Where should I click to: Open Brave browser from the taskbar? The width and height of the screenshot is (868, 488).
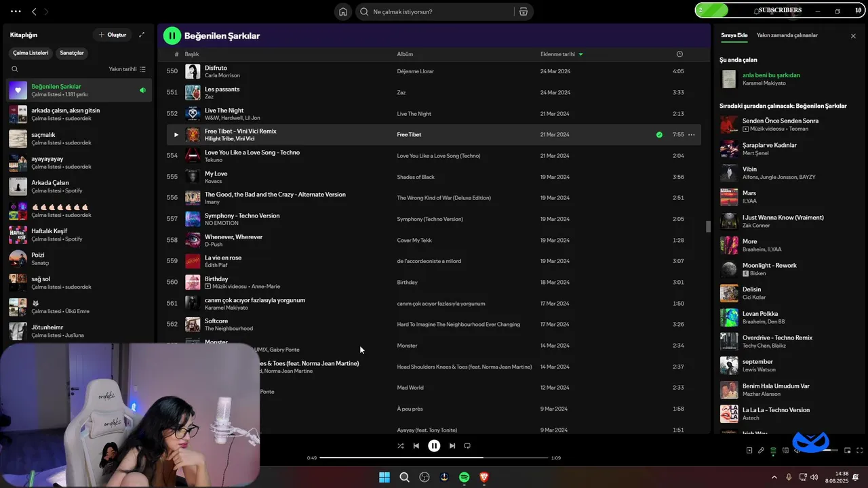[484, 477]
